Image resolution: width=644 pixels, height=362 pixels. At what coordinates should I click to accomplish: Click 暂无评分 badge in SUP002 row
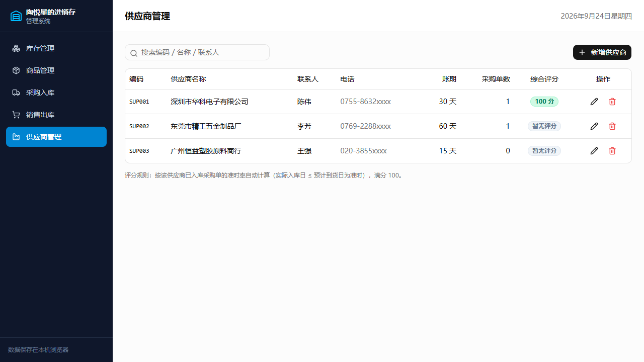click(544, 126)
